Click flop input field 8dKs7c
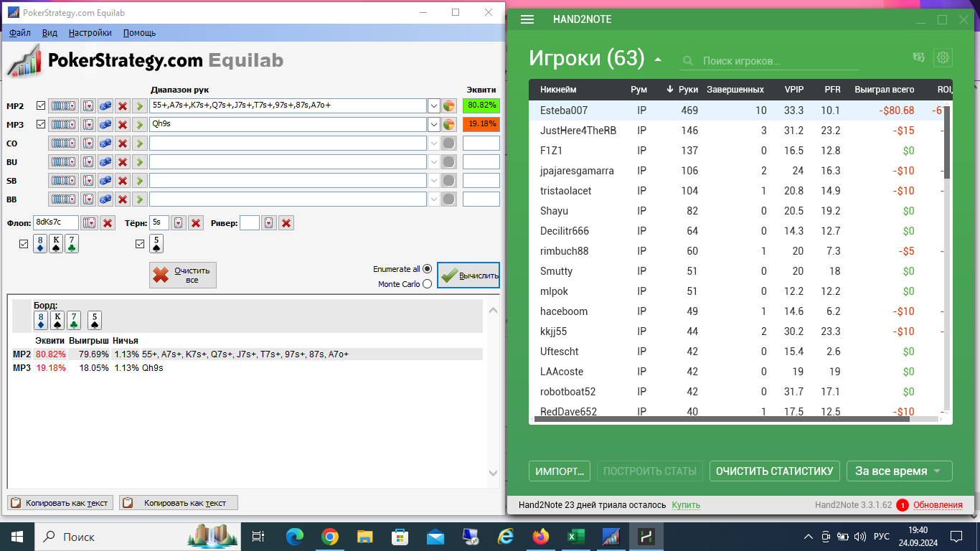The height and width of the screenshot is (551, 980). point(56,222)
